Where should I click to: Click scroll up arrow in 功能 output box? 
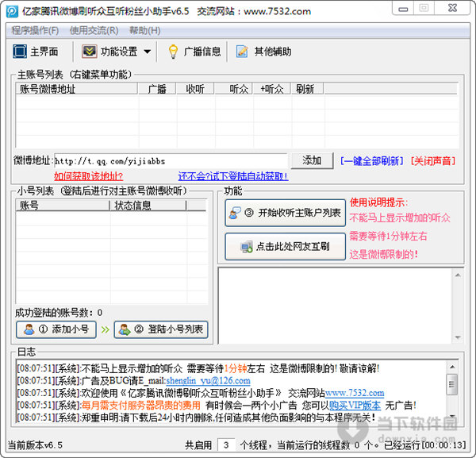458,275
